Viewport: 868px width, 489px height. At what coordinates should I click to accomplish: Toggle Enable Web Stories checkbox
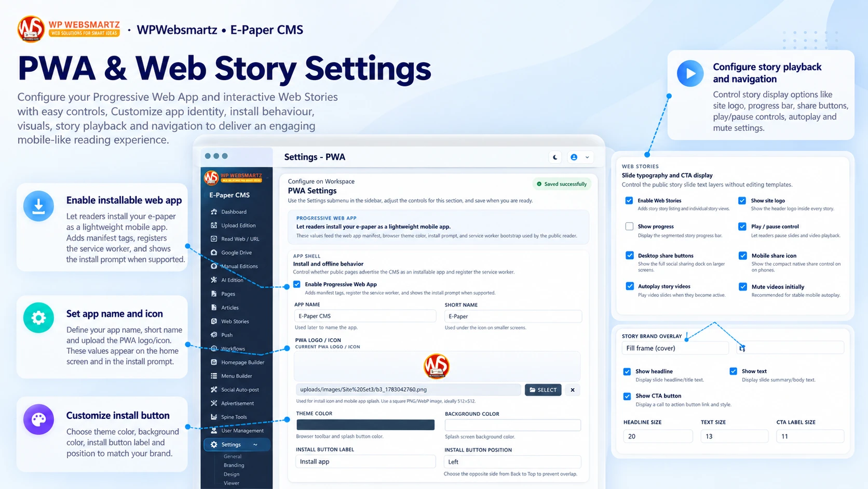[x=629, y=201]
